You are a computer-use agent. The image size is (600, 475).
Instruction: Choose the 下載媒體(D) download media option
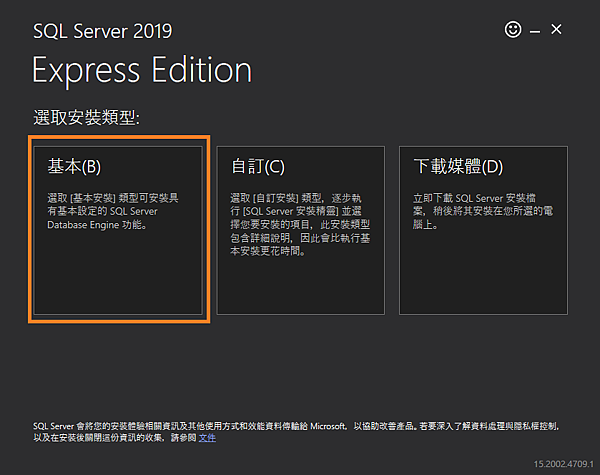483,230
